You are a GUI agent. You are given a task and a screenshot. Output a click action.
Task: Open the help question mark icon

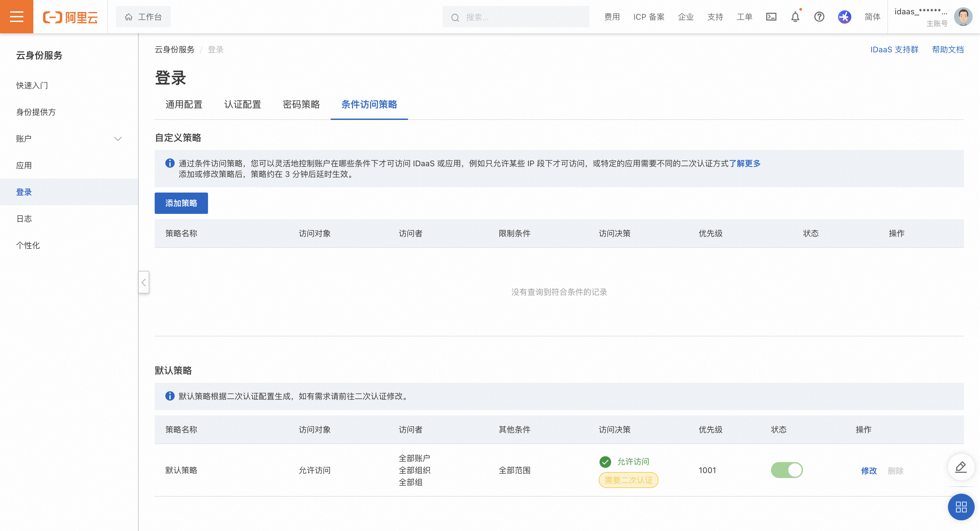click(x=819, y=17)
